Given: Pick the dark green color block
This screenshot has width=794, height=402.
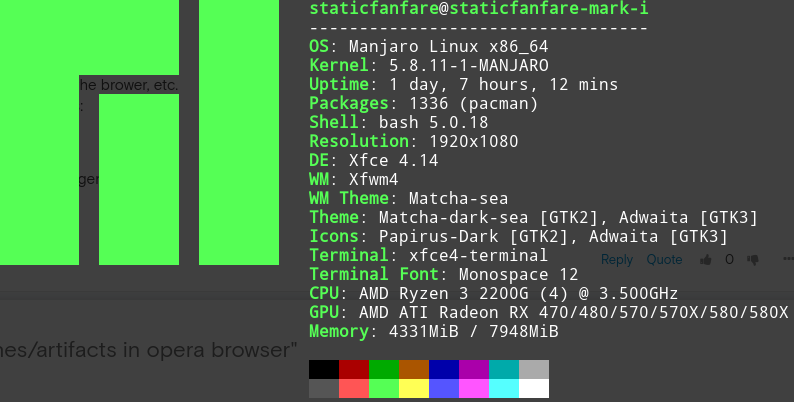Looking at the screenshot, I should 384,370.
